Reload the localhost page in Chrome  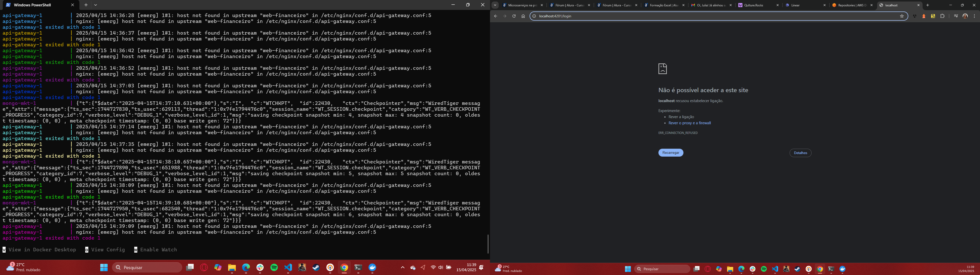click(x=513, y=16)
